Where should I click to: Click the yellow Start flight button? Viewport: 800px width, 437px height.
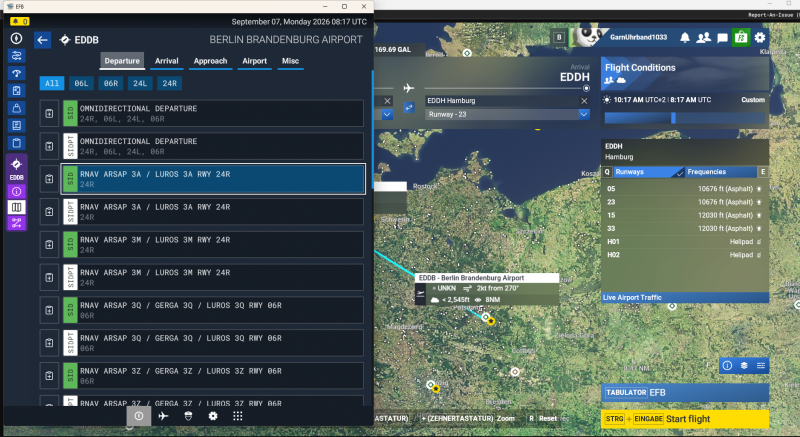(685, 419)
